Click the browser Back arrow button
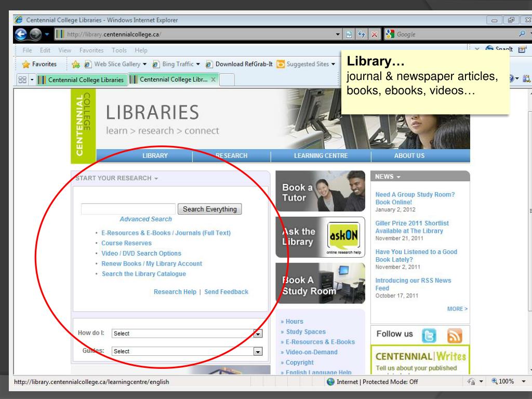This screenshot has height=399, width=532. point(21,34)
